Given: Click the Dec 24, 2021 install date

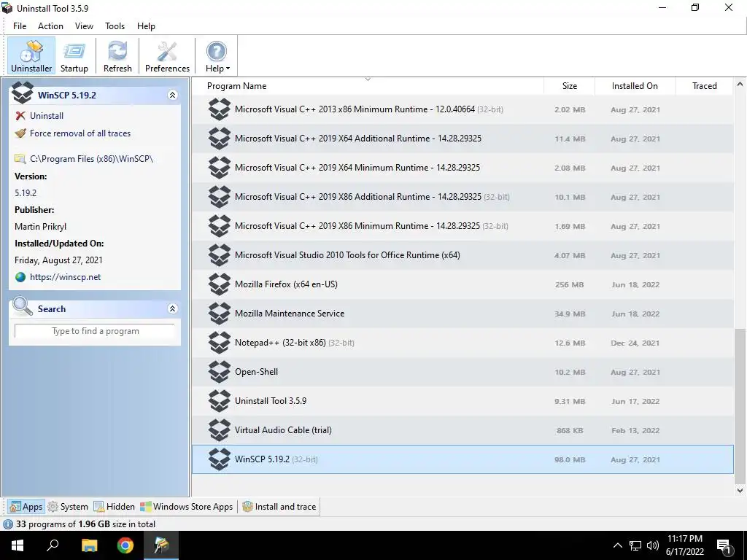Looking at the screenshot, I should pyautogui.click(x=635, y=343).
